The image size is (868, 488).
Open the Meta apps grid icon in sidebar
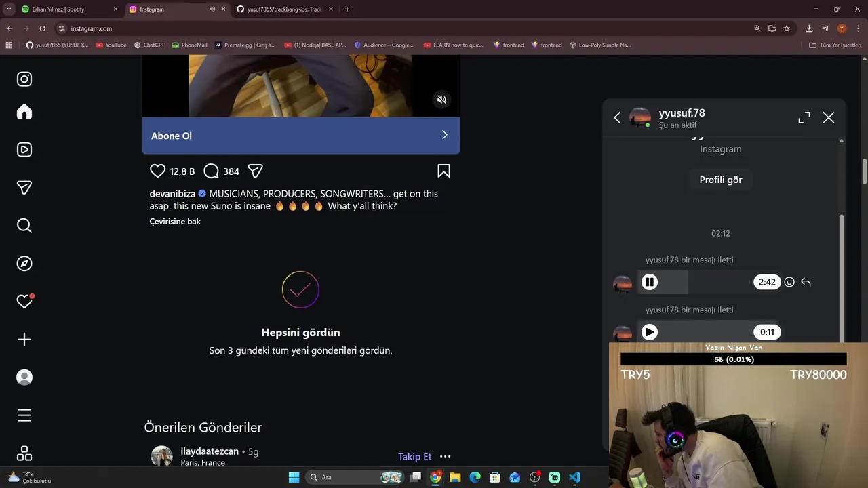tap(24, 453)
